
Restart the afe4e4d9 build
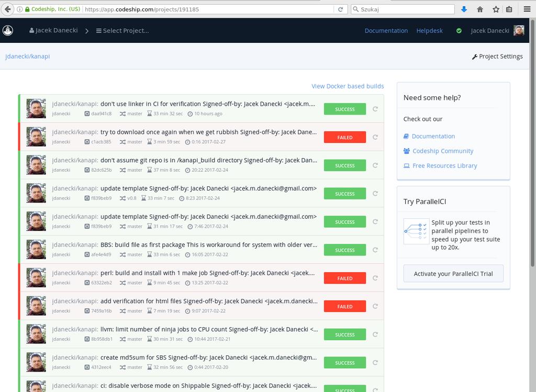pos(375,250)
